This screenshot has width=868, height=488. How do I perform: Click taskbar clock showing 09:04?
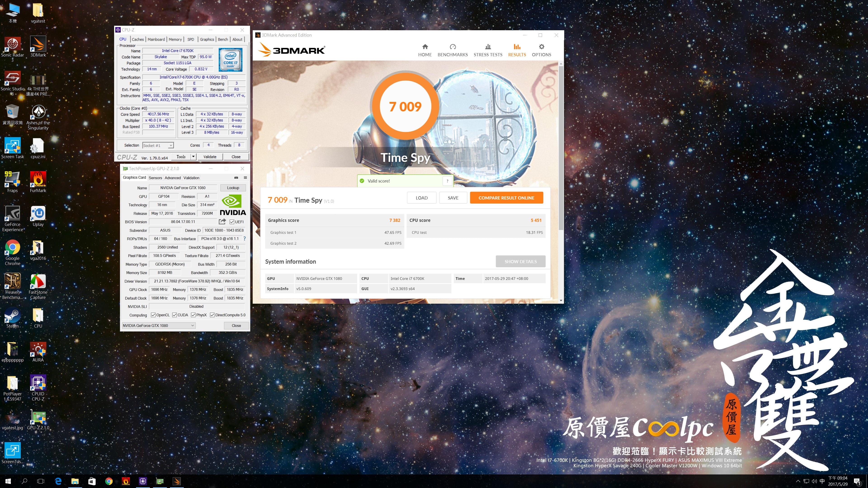tap(838, 481)
